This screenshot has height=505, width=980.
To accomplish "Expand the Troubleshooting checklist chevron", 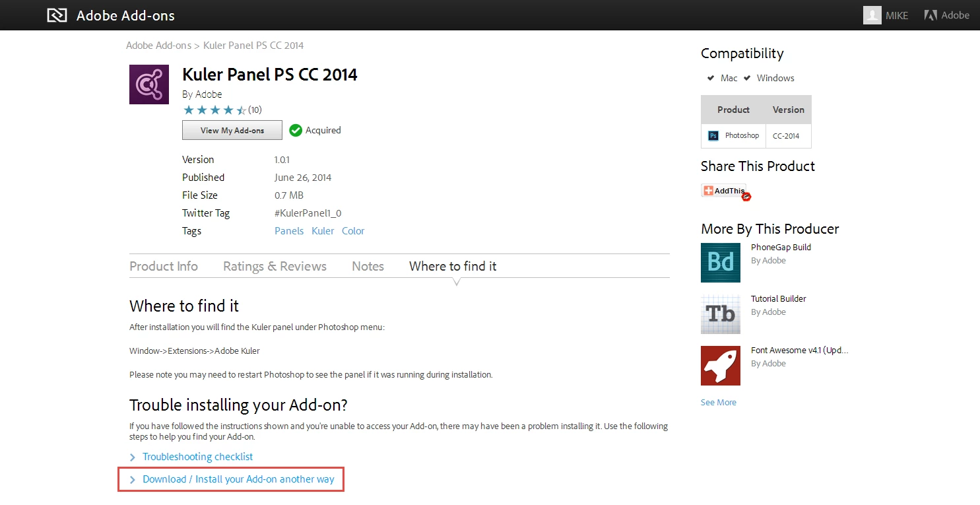I will tap(133, 457).
